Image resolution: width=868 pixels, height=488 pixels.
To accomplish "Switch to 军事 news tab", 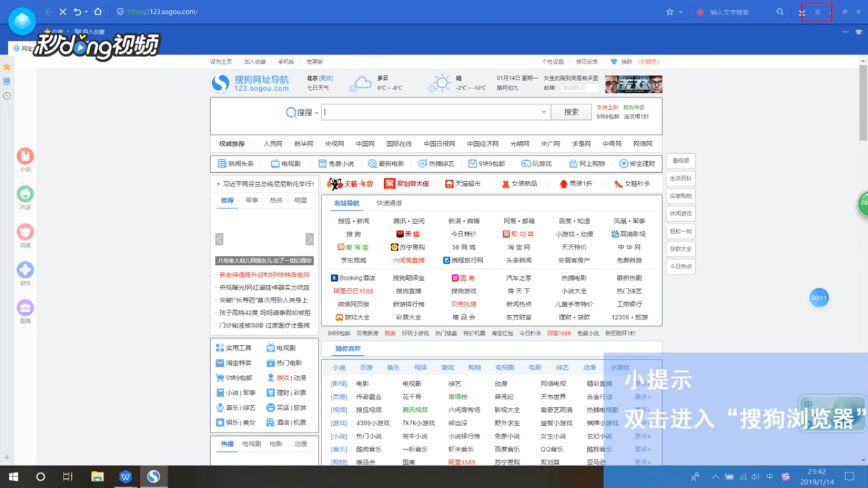I will pyautogui.click(x=252, y=200).
